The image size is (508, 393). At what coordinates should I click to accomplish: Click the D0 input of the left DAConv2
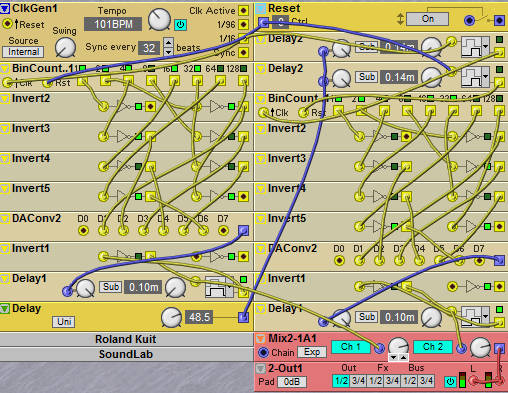point(83,230)
